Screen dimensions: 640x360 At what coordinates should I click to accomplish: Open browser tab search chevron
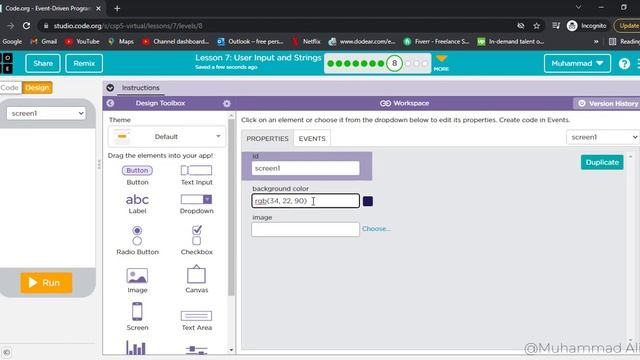(x=578, y=7)
